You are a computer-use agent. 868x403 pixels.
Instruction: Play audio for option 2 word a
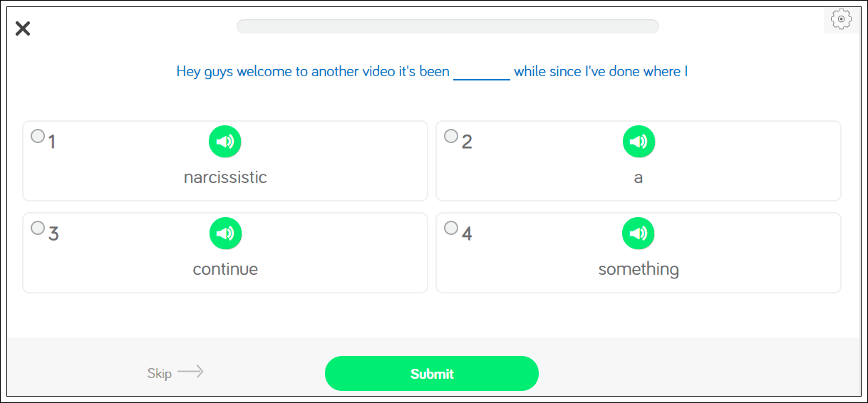coord(639,142)
